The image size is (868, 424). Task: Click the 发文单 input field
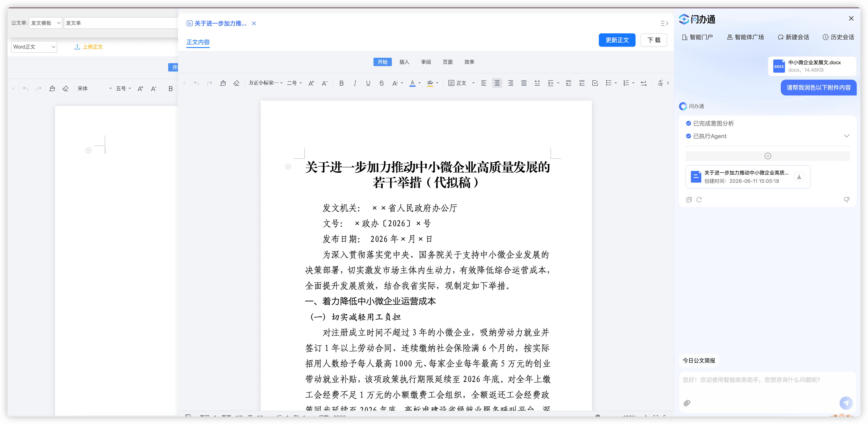pyautogui.click(x=121, y=23)
